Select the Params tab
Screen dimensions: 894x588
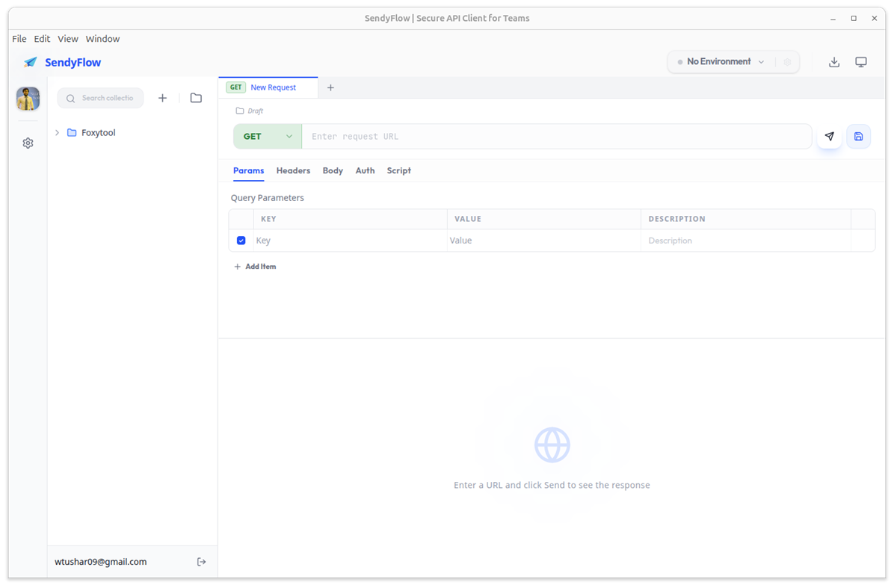click(x=249, y=170)
